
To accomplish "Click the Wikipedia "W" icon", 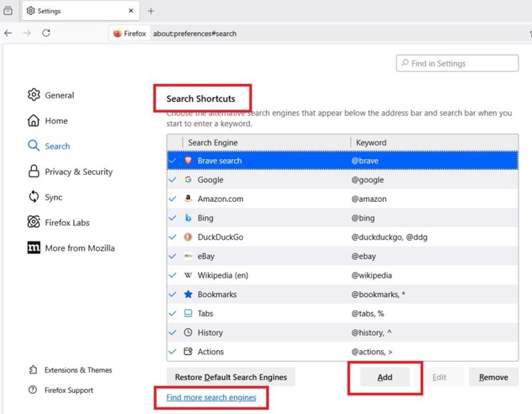I will [188, 275].
